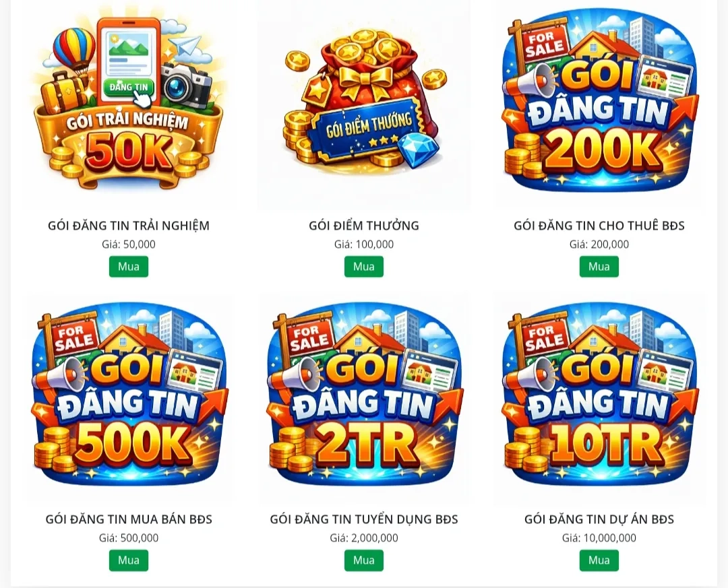This screenshot has width=728, height=588.
Task: Click the price Giá: 10,000,000
Action: [599, 538]
